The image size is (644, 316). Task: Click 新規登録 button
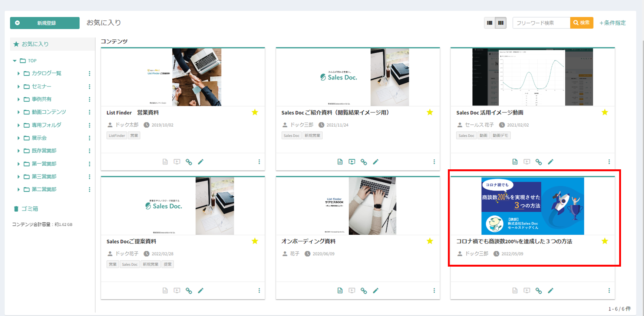[45, 23]
